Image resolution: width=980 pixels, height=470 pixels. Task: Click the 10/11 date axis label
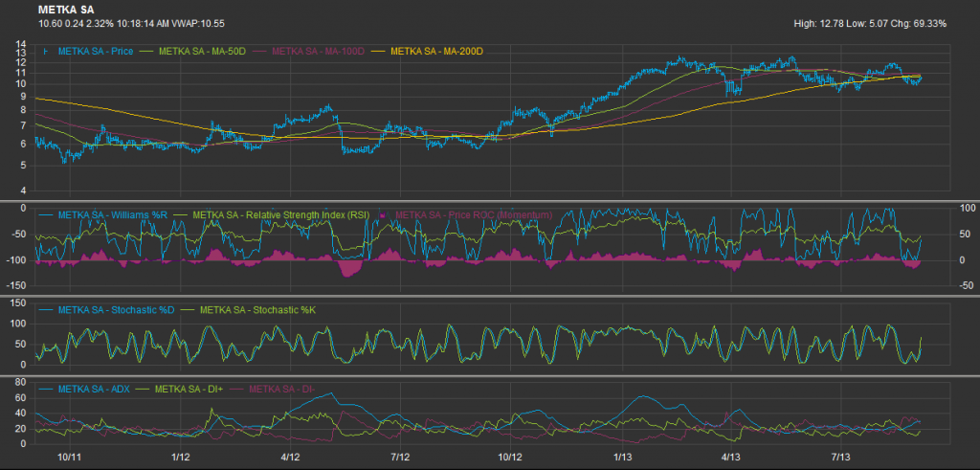click(71, 457)
